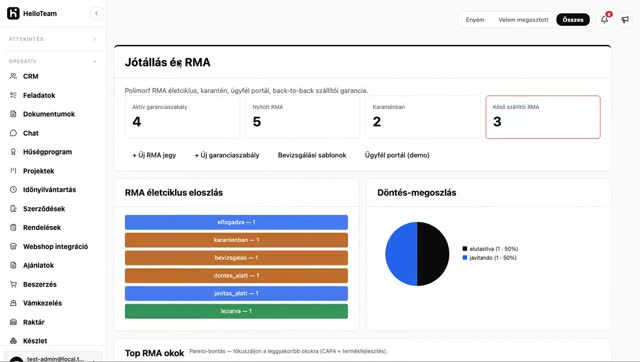Select the lezarva — 1 green bar
Screen dimensions: 640x362
pos(236,311)
